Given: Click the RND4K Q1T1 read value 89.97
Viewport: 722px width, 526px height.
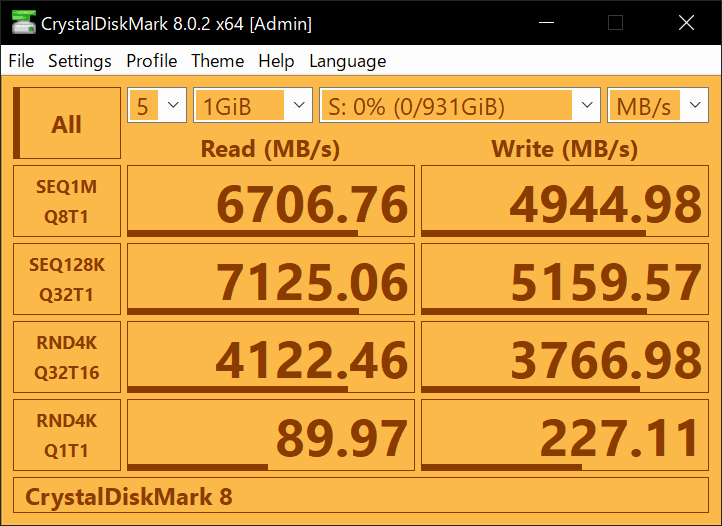Looking at the screenshot, I should [x=271, y=435].
